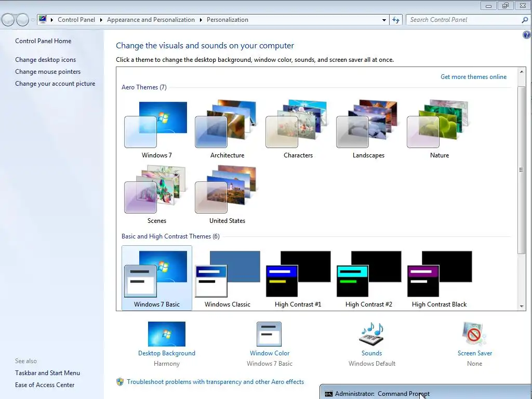
Task: Click the theme list scroll down arrow
Action: tap(522, 306)
